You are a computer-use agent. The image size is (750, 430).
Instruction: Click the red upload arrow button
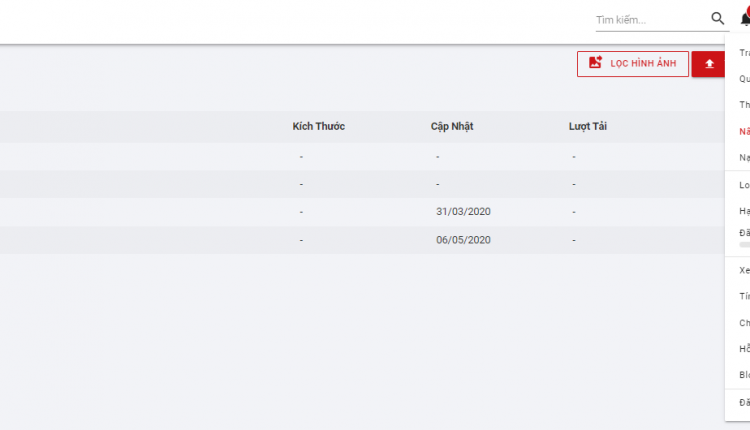[x=709, y=64]
